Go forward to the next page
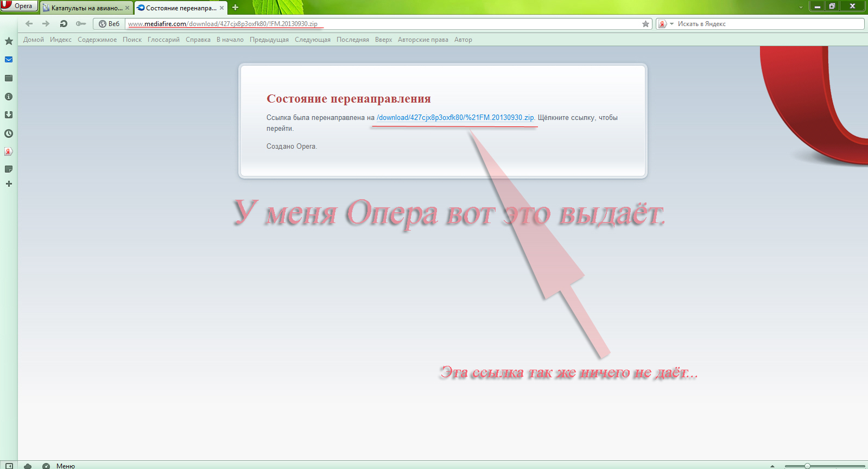The height and width of the screenshot is (469, 868). pos(46,24)
